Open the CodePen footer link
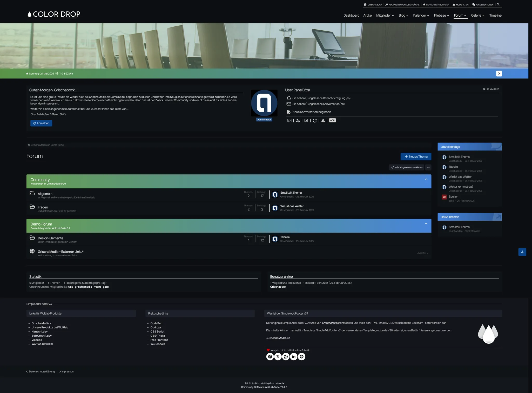Viewport: 532px width, 393px height. pos(156,323)
